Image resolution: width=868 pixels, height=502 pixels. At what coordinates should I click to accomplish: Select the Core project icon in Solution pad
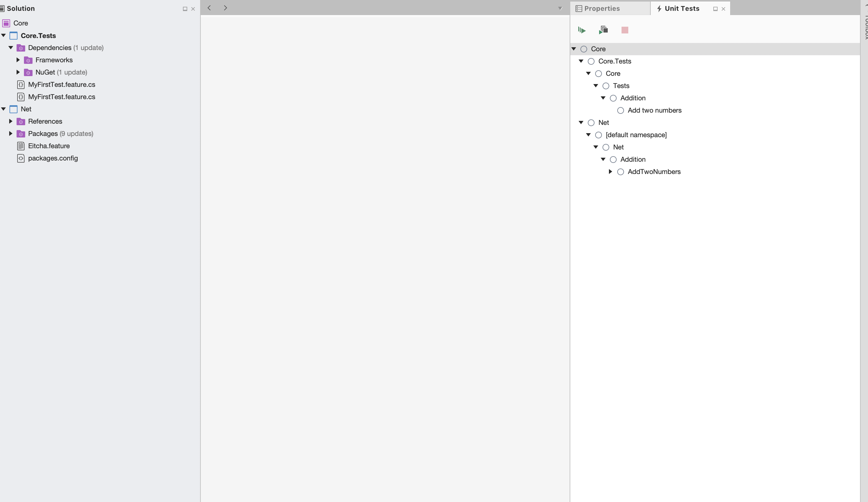pyautogui.click(x=6, y=23)
